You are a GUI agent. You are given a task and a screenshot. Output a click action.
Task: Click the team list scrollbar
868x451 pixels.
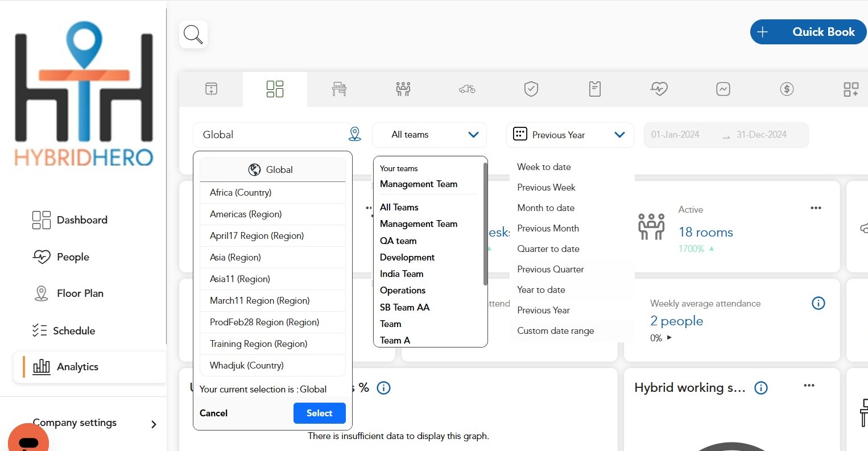(x=485, y=224)
